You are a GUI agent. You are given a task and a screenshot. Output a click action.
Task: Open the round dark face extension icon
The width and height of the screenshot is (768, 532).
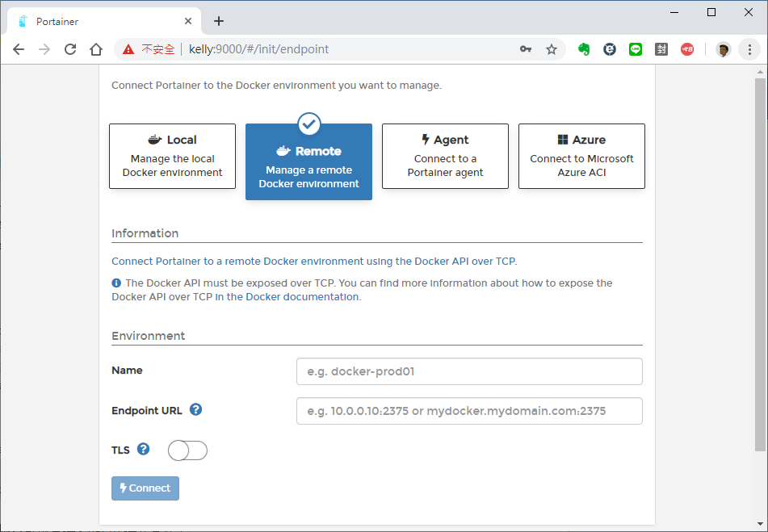tap(609, 49)
